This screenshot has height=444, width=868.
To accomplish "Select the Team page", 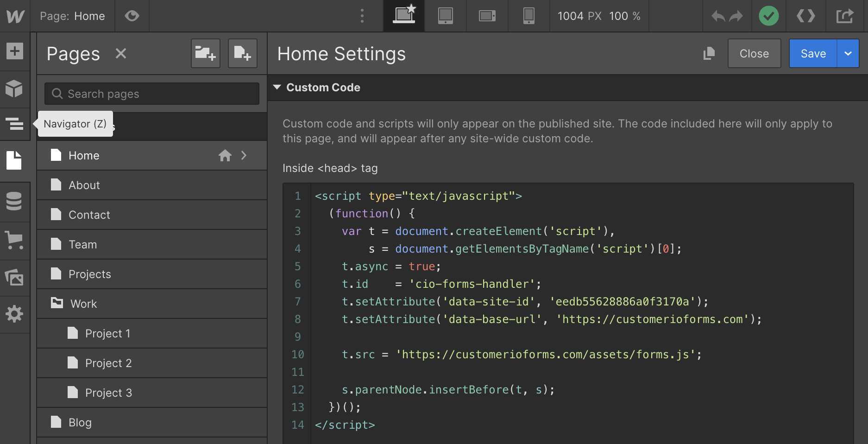I will click(152, 244).
